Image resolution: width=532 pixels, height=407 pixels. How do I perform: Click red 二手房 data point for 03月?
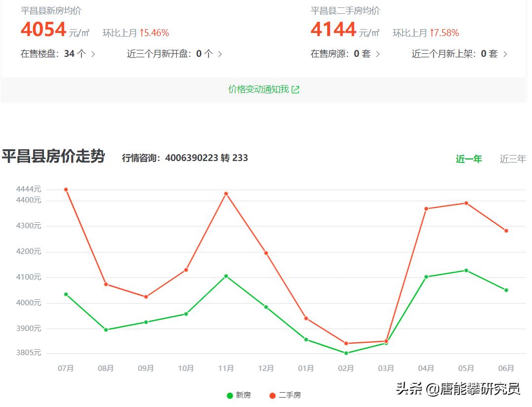(386, 341)
